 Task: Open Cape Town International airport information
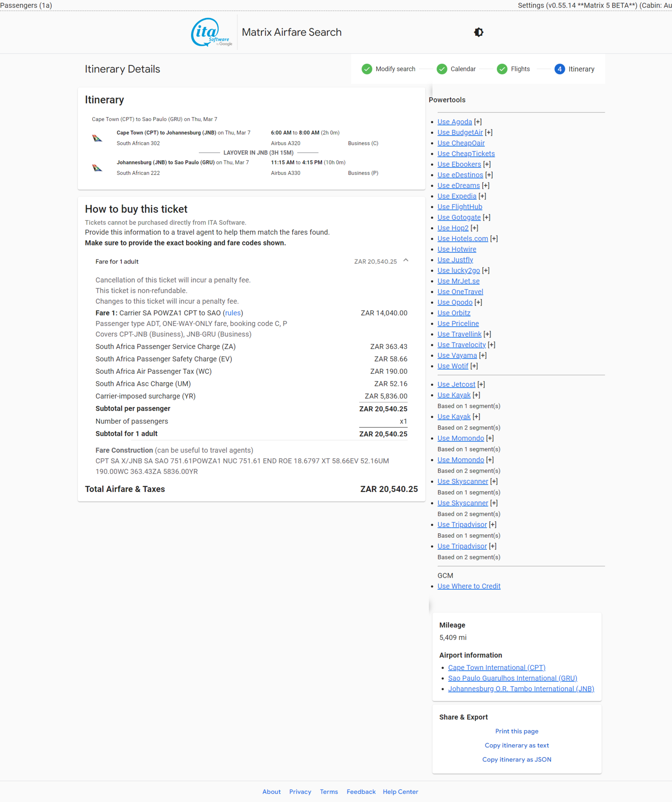[x=496, y=667]
